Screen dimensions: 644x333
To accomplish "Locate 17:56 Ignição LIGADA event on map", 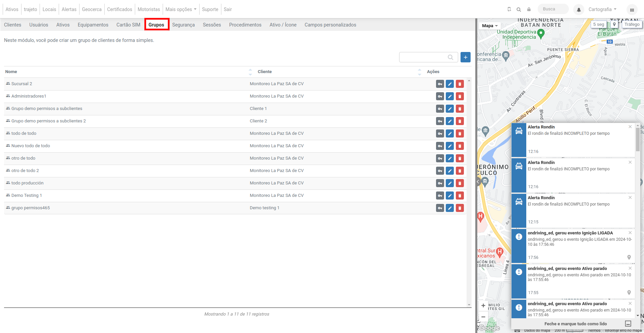I will [629, 257].
